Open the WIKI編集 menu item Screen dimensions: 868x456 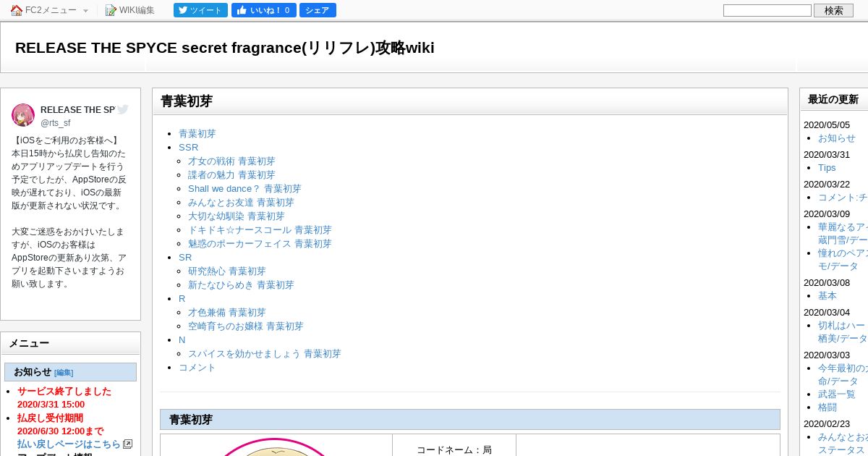(x=137, y=10)
